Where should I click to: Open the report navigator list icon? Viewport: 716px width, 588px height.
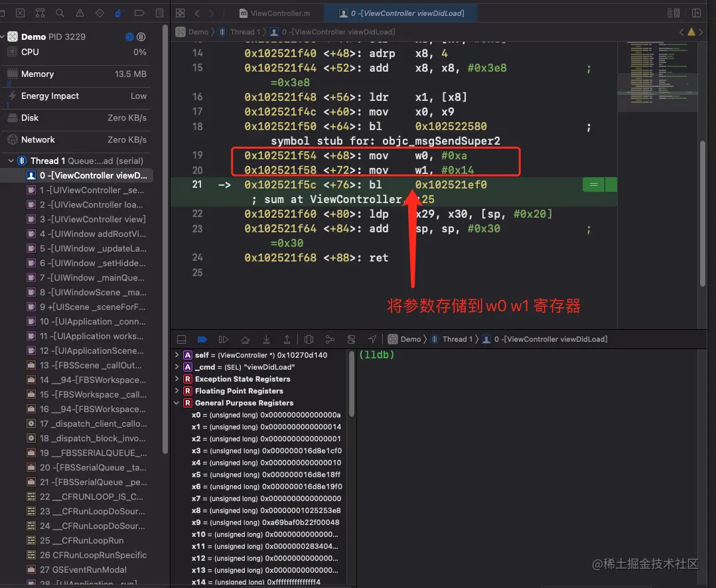tap(159, 13)
